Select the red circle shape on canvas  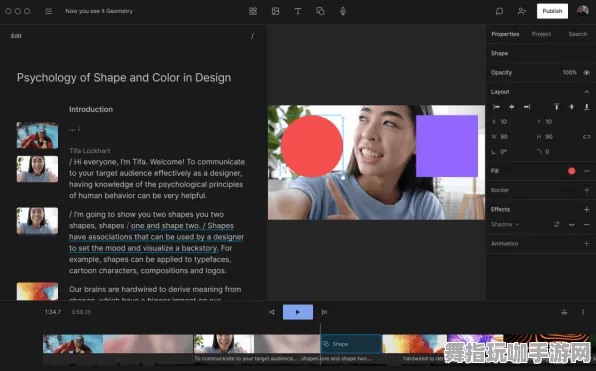pyautogui.click(x=312, y=146)
